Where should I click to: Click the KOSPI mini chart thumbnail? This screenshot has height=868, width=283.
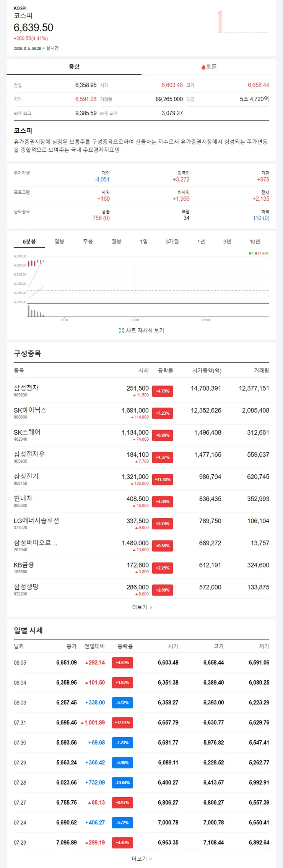(x=243, y=22)
